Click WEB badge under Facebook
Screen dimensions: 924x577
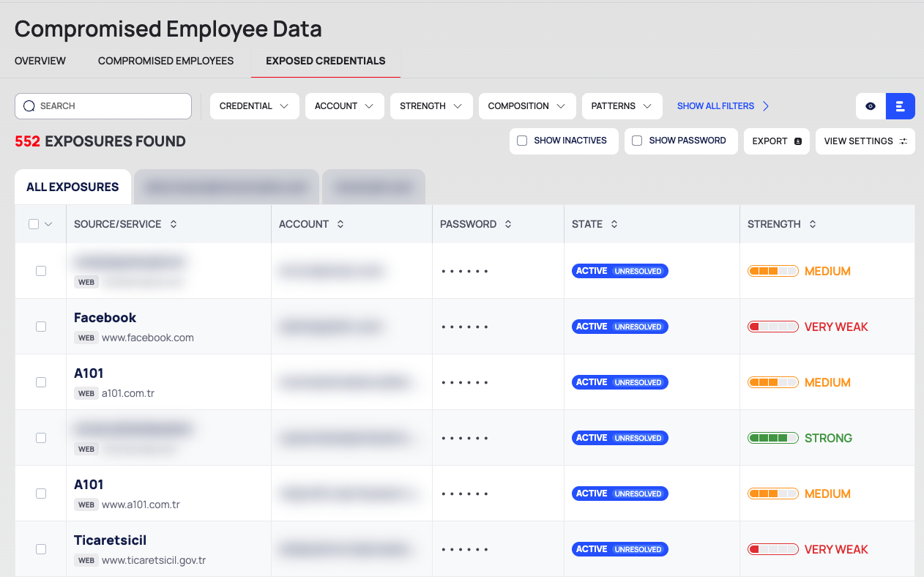pyautogui.click(x=86, y=338)
